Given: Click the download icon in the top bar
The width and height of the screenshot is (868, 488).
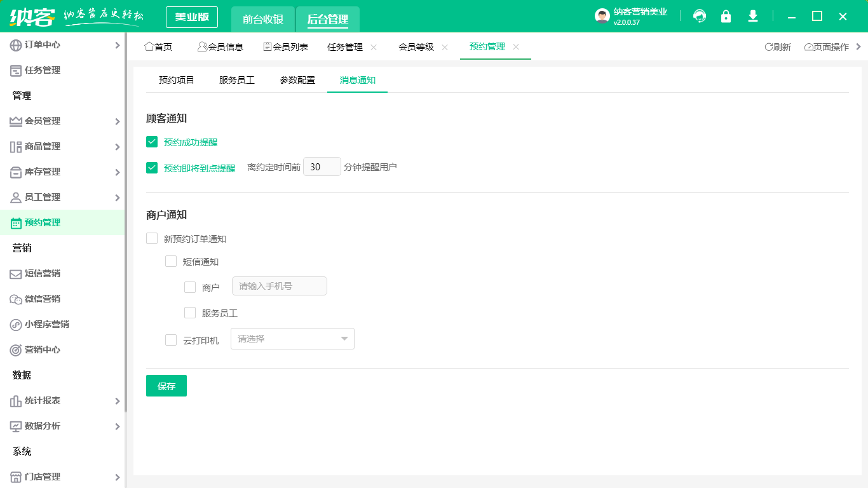Looking at the screenshot, I should click(752, 15).
